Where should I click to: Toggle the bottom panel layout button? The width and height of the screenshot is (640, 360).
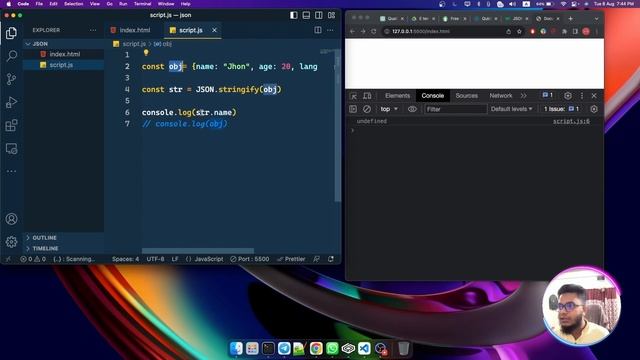306,15
